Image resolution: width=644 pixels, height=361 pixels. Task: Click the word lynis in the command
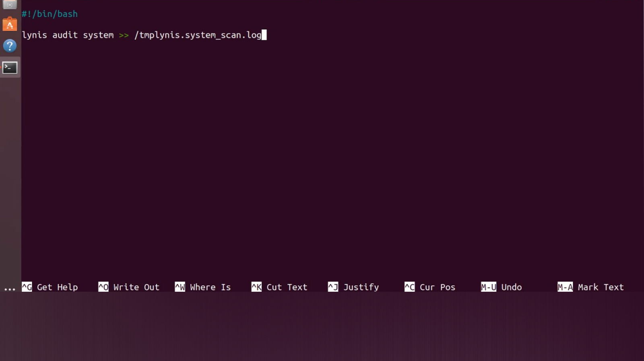34,35
